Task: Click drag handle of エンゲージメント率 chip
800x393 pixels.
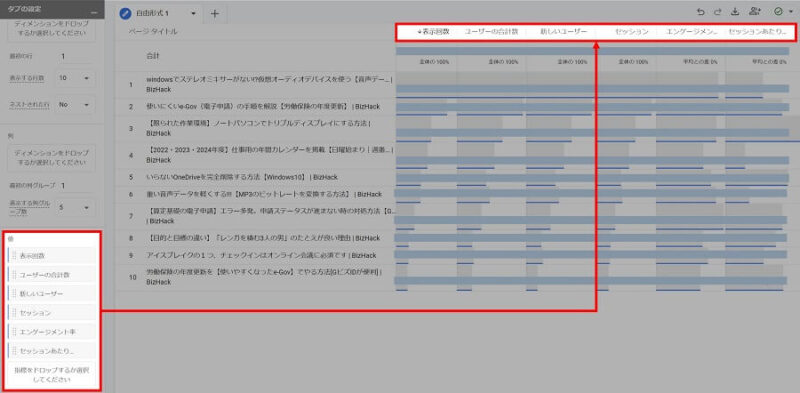Action: click(x=15, y=332)
